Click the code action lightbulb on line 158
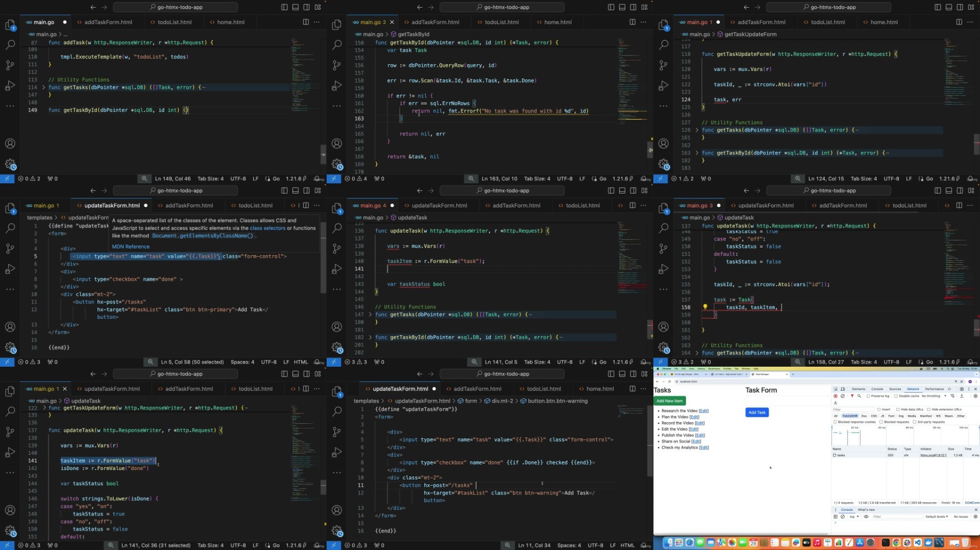Image resolution: width=980 pixels, height=550 pixels. click(705, 307)
